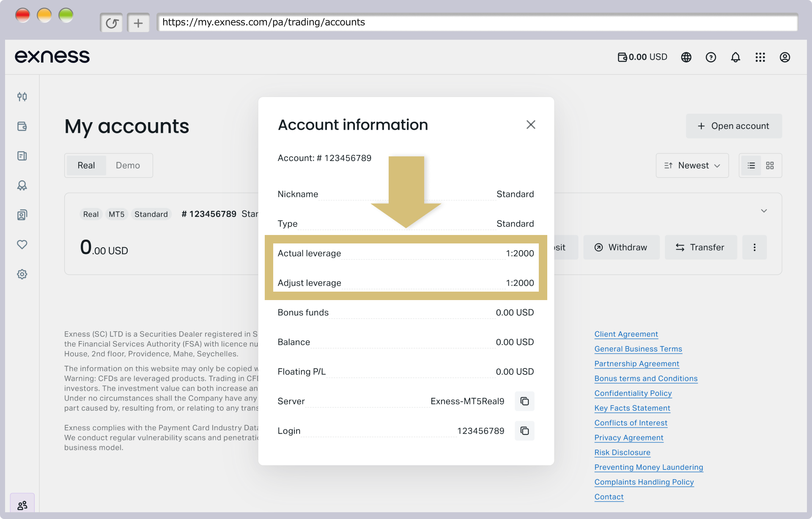Click the Real account tag

[91, 214]
